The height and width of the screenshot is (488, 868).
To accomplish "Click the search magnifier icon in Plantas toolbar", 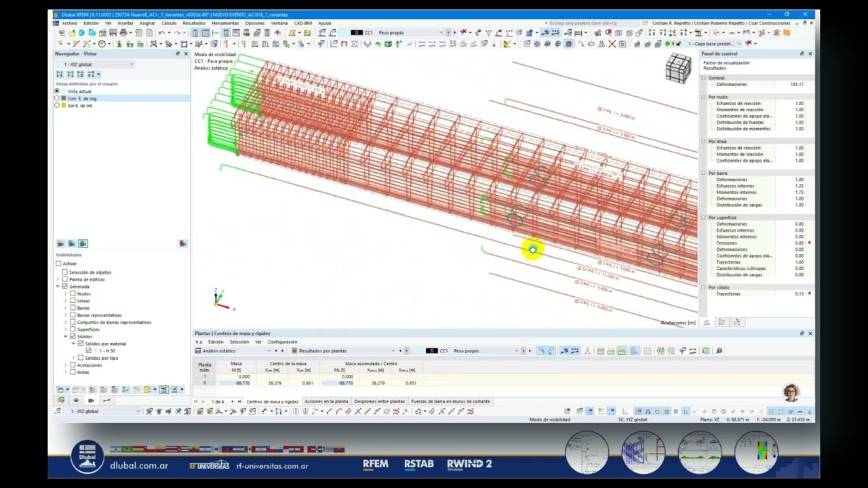I will tap(719, 351).
